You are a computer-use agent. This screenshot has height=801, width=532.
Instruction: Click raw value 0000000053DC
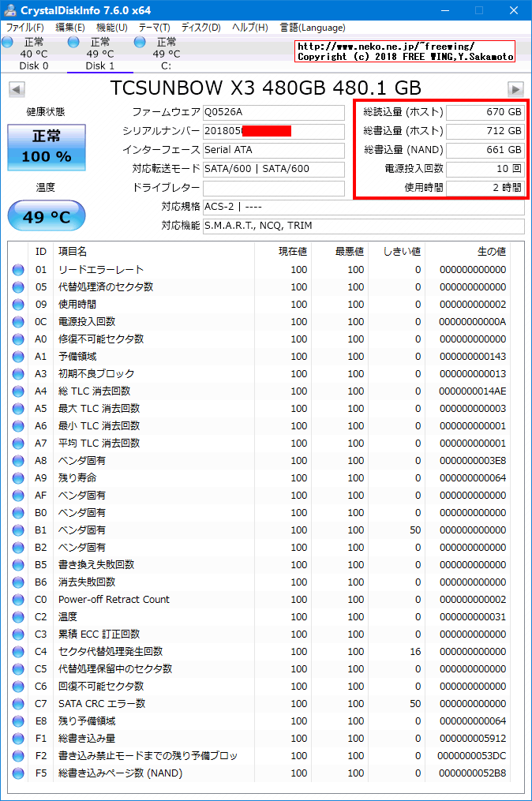click(x=472, y=756)
